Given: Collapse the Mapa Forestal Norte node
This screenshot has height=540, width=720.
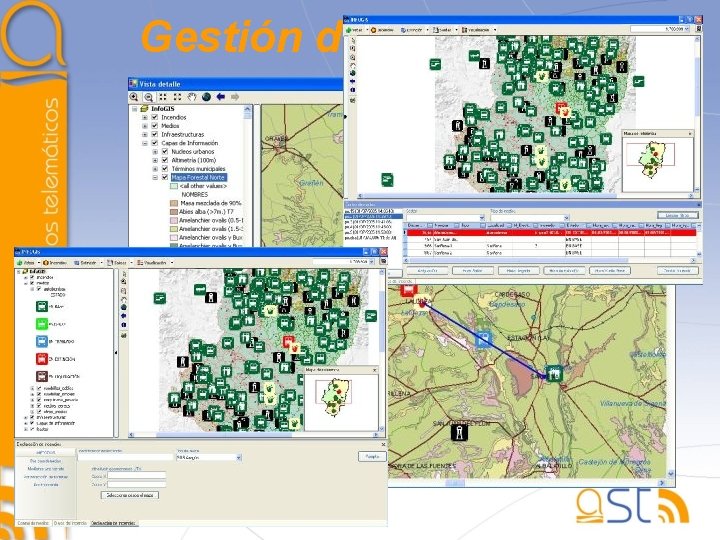Looking at the screenshot, I should (x=155, y=177).
